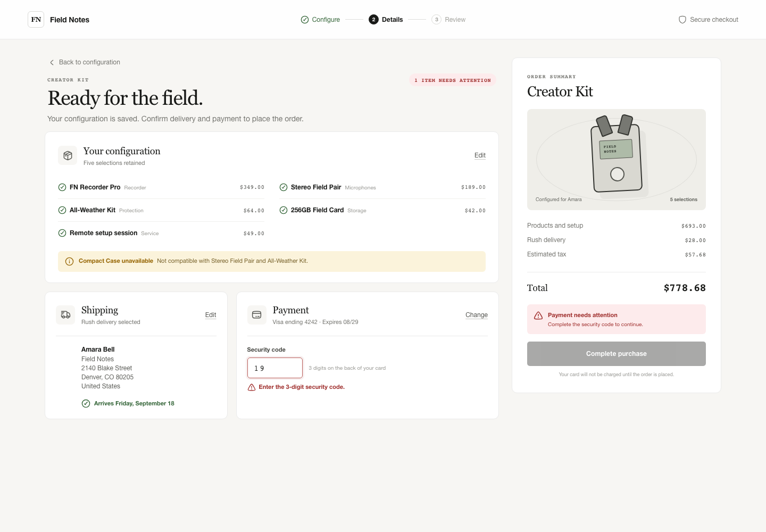This screenshot has height=532, width=766.
Task: Click the Complete purchase button
Action: [617, 354]
